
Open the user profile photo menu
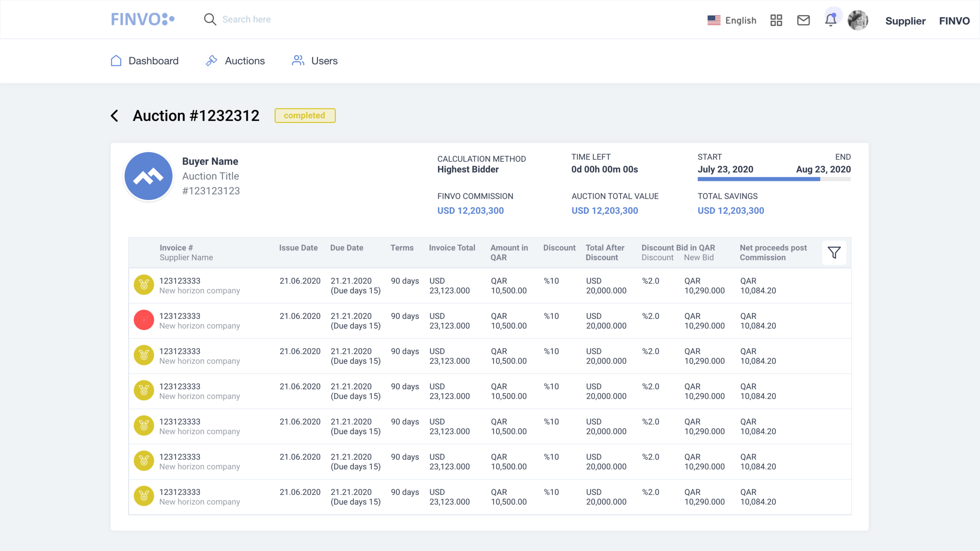pyautogui.click(x=857, y=20)
